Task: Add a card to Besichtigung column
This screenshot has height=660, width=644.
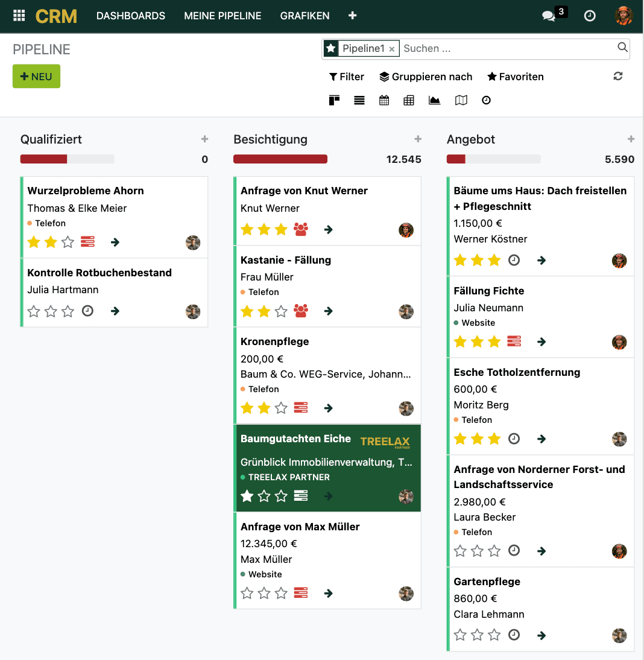Action: [418, 139]
